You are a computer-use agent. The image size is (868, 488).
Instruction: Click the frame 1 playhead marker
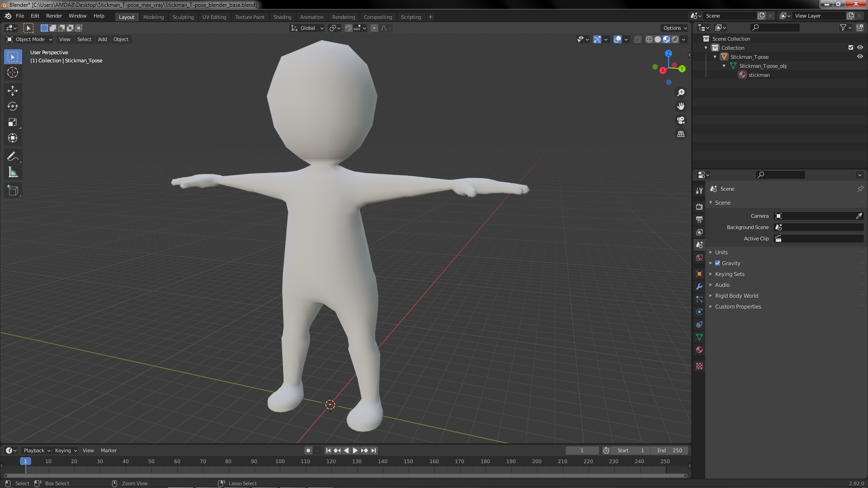pos(25,461)
